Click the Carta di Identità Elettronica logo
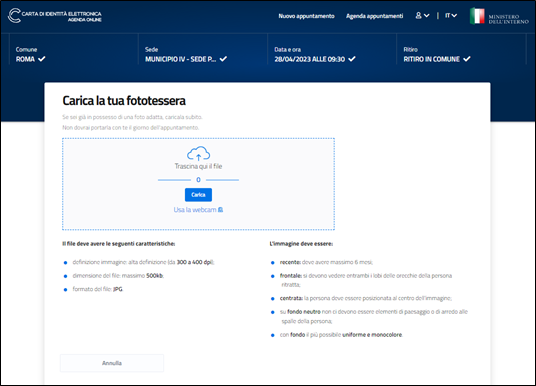 click(x=55, y=16)
